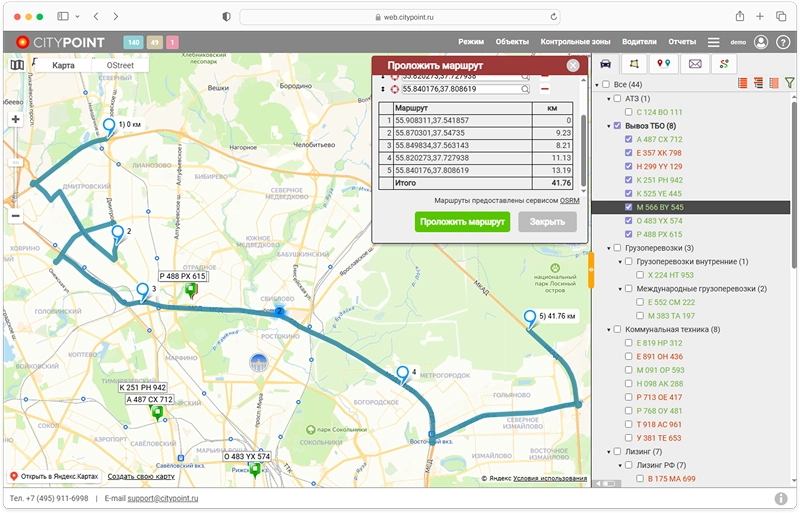Click the map zoom in plus button
The image size is (800, 513).
15,119
